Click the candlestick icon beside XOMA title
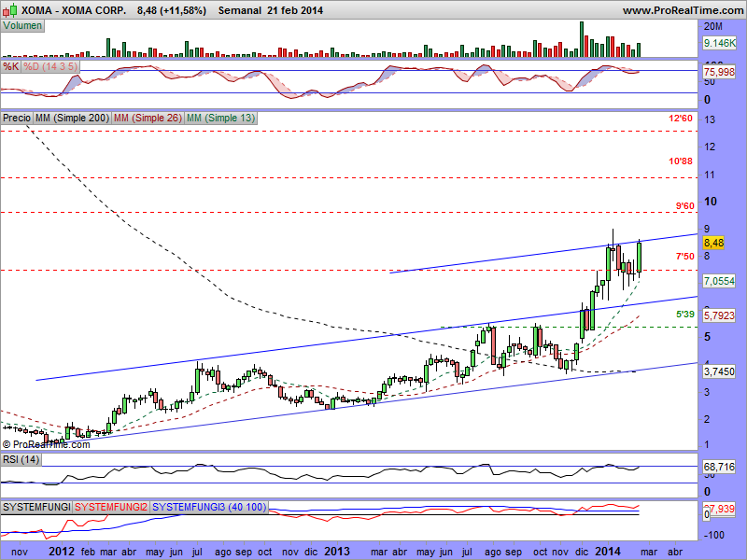 pos(9,9)
